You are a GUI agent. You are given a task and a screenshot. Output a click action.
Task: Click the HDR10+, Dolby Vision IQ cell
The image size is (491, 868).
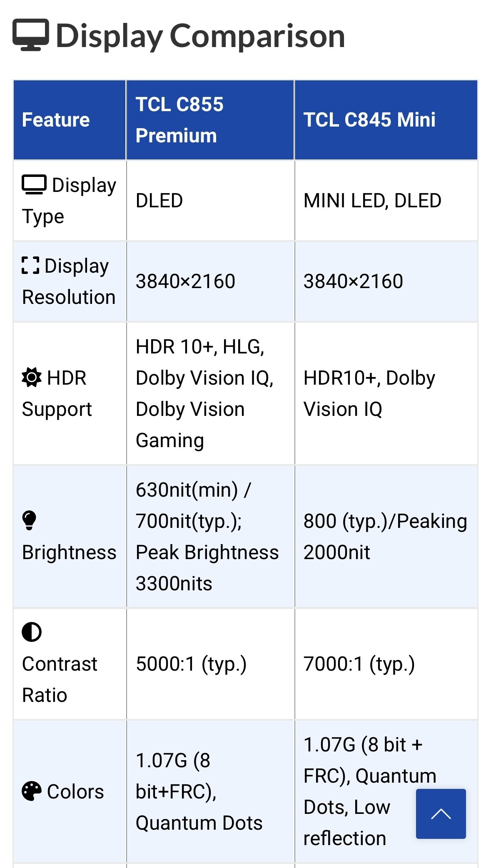click(369, 393)
